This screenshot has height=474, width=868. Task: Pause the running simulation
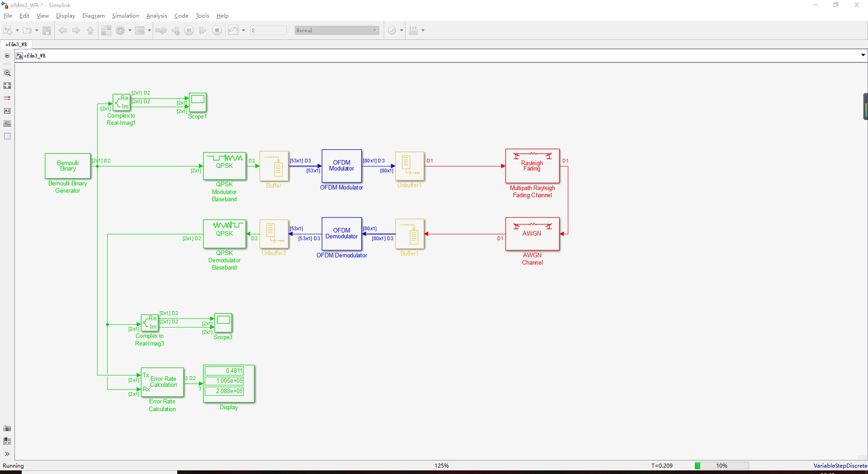[189, 30]
